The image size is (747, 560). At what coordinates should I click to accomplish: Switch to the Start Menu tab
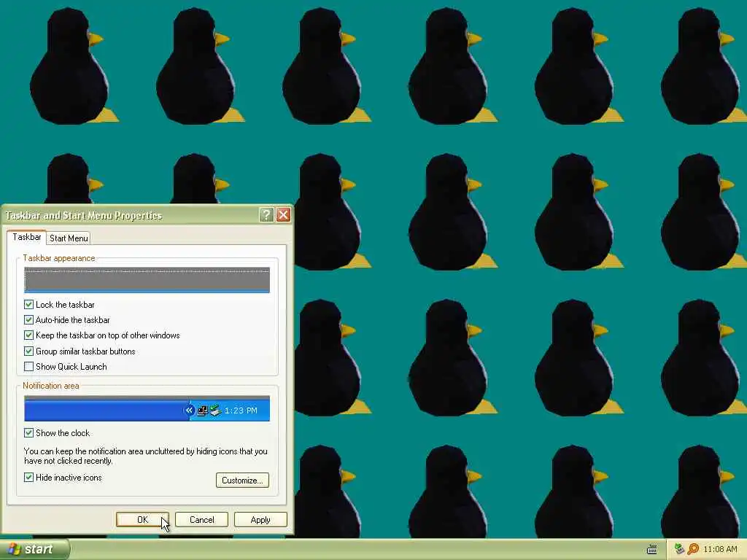click(69, 238)
